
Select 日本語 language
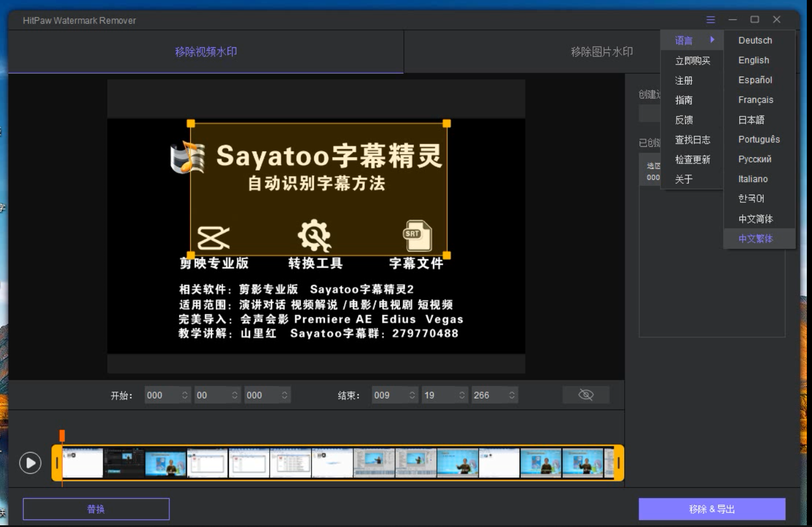[760, 120]
